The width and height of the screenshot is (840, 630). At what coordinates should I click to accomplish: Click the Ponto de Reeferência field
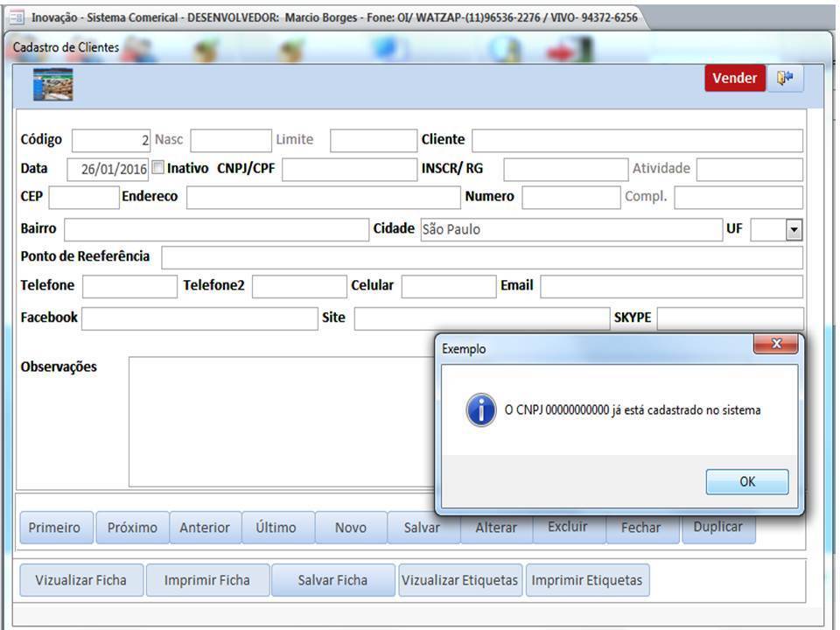click(482, 257)
